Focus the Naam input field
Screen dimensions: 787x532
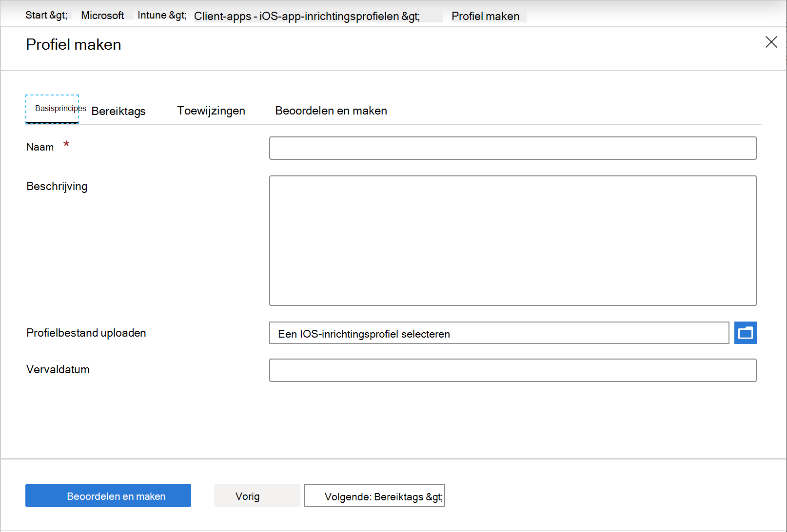pyautogui.click(x=512, y=148)
